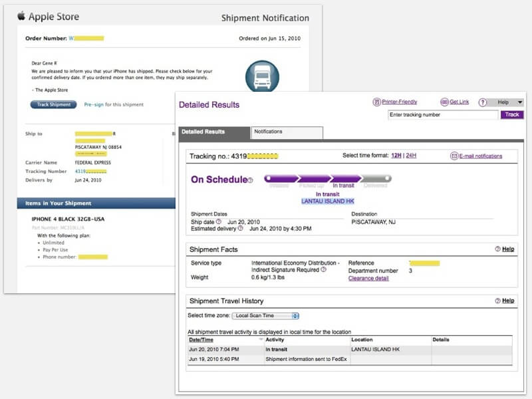
Task: Sort by the Date/Time column header
Action: [x=201, y=340]
